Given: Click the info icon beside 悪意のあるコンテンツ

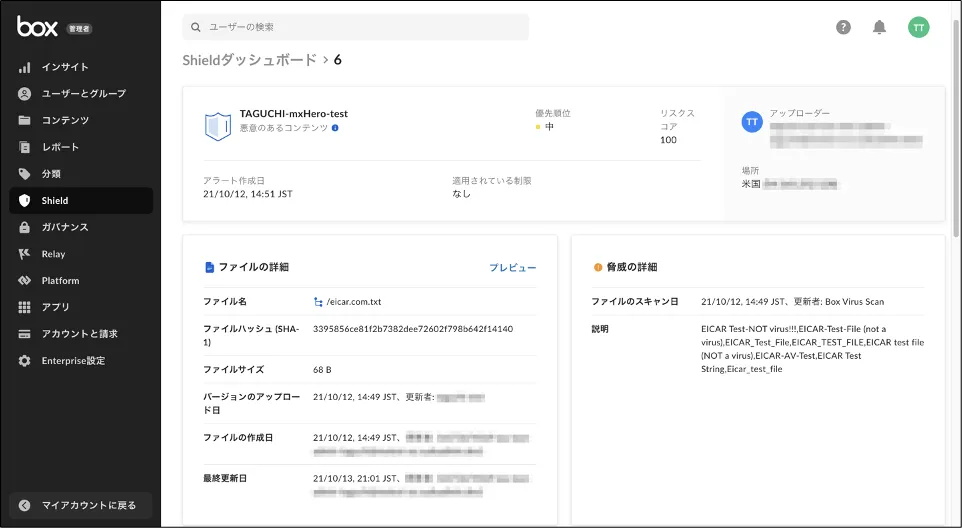Looking at the screenshot, I should click(335, 128).
